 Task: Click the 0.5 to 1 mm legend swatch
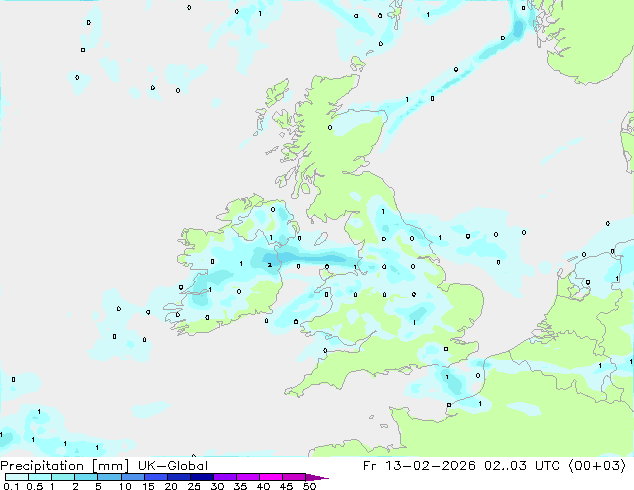40,477
